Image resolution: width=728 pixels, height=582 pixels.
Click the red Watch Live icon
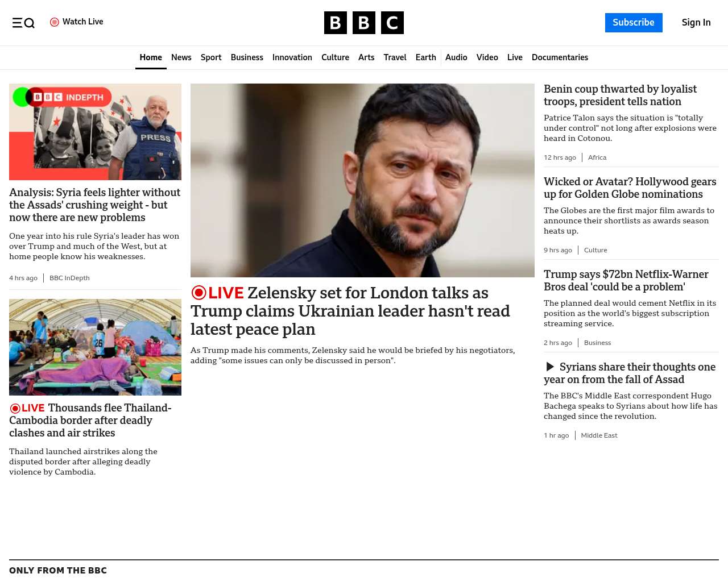(x=55, y=22)
